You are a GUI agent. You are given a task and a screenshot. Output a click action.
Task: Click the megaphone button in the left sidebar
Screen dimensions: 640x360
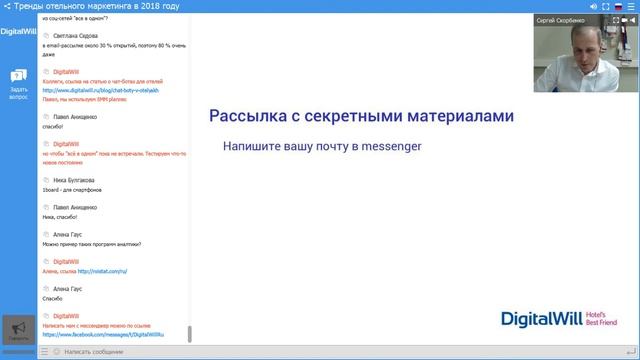click(19, 330)
